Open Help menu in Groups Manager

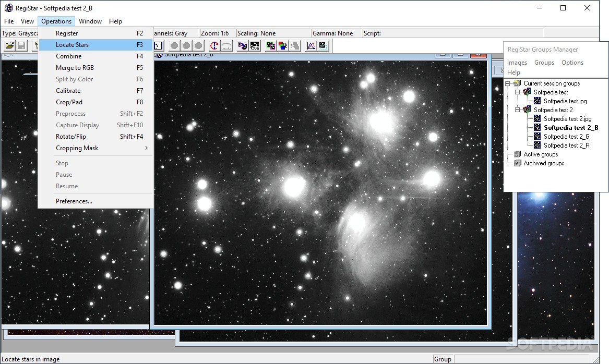click(514, 72)
